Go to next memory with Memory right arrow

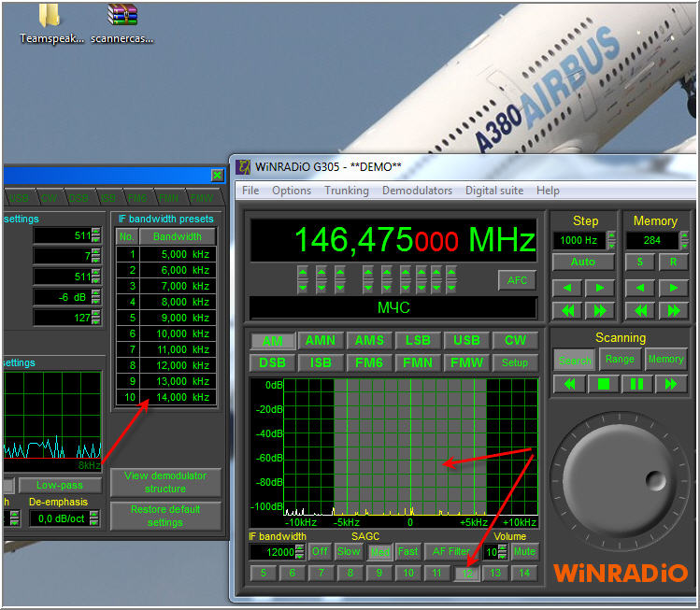click(673, 288)
